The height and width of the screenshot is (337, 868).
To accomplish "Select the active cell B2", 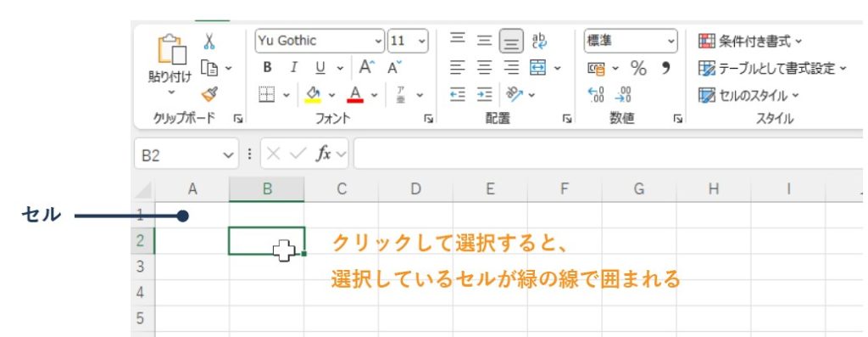I will [x=266, y=240].
